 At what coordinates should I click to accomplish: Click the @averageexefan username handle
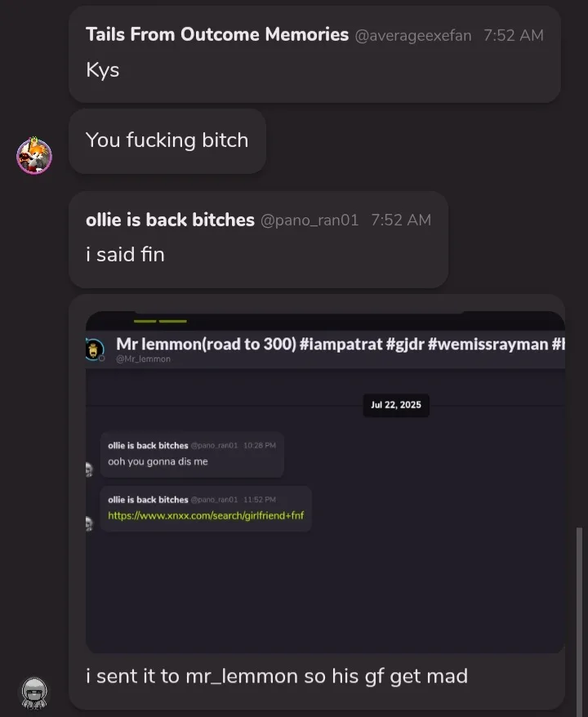(413, 35)
